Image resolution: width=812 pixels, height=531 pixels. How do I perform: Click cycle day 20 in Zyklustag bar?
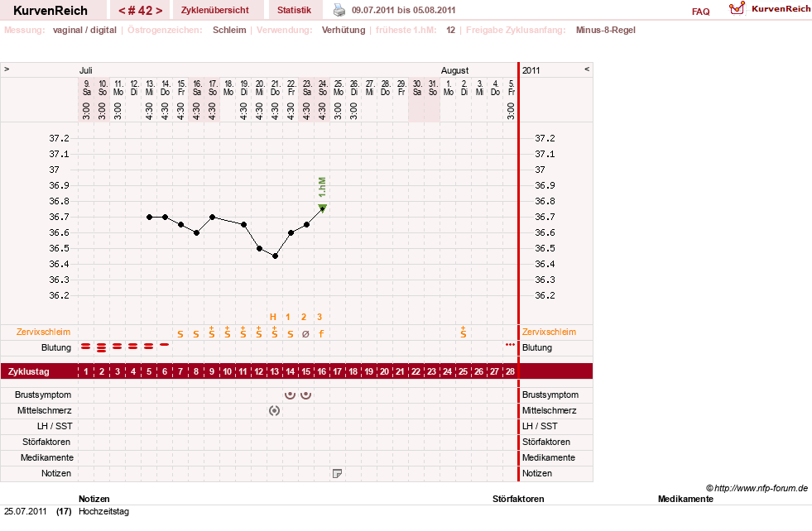click(x=384, y=371)
